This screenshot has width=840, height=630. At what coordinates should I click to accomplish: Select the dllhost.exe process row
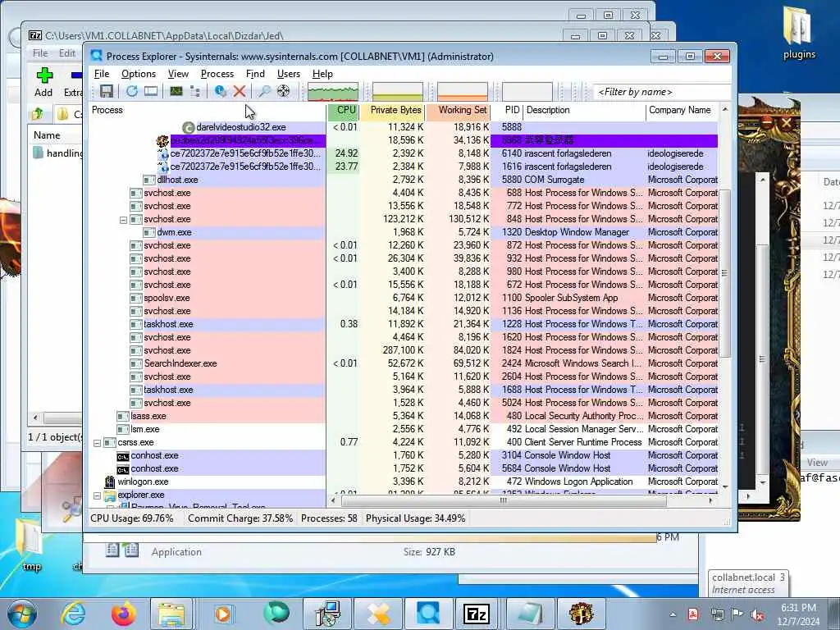pyautogui.click(x=403, y=180)
